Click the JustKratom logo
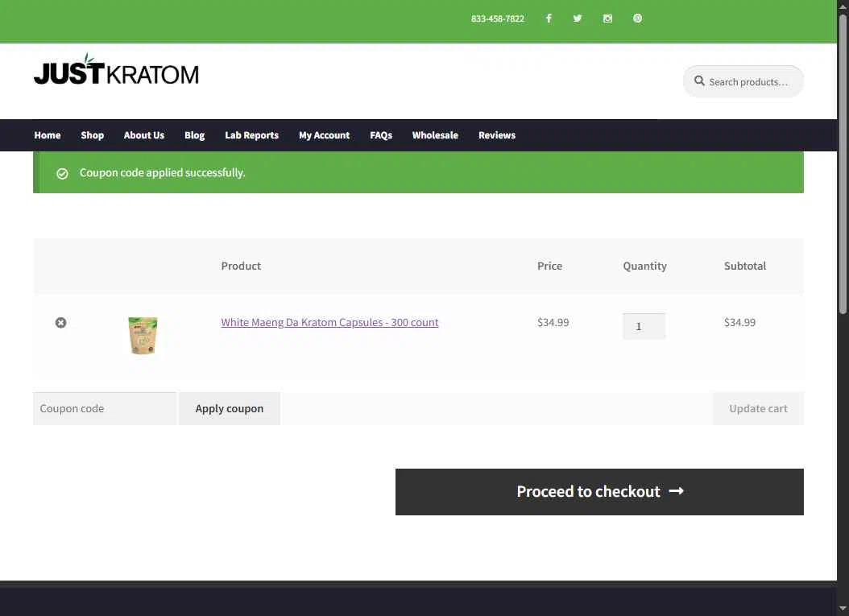849x616 pixels. (116, 69)
